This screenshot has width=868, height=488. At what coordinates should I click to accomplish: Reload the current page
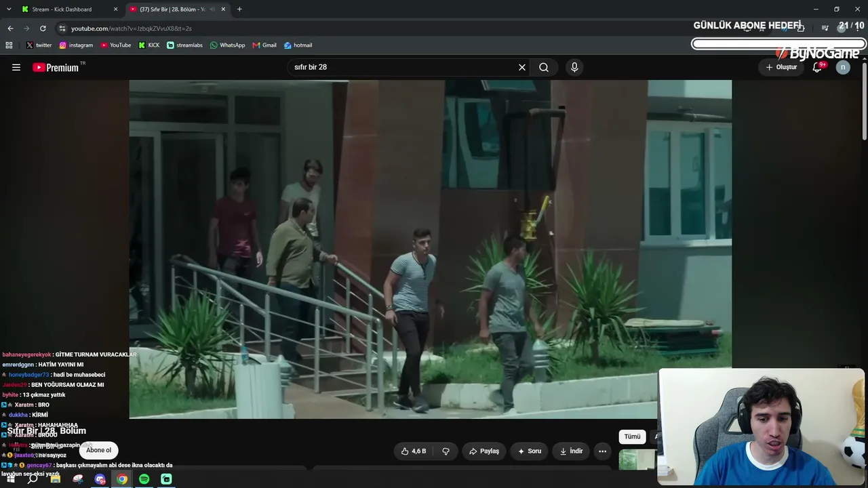tap(43, 28)
